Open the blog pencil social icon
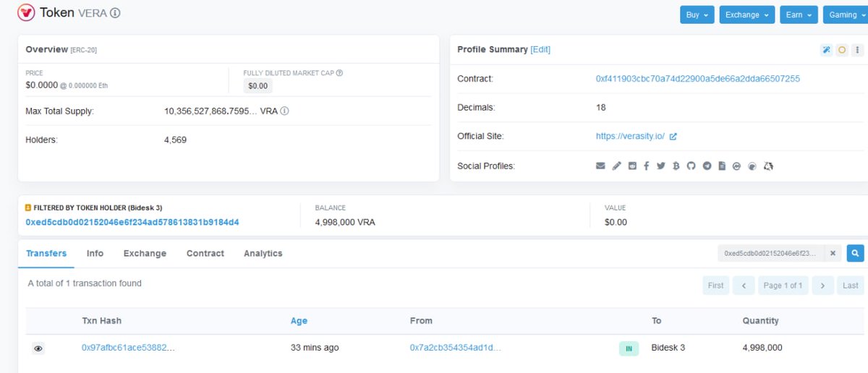Screen dimensions: 868x373 point(616,166)
